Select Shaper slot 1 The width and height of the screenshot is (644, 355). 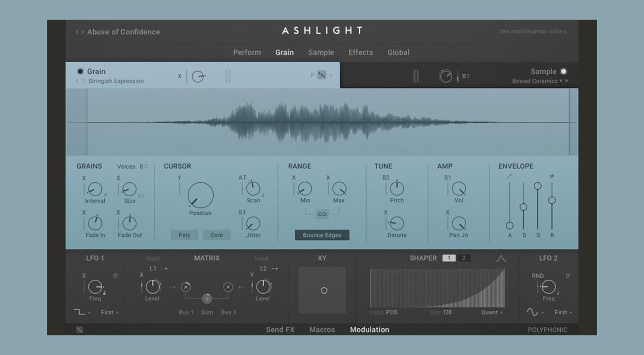(x=449, y=258)
